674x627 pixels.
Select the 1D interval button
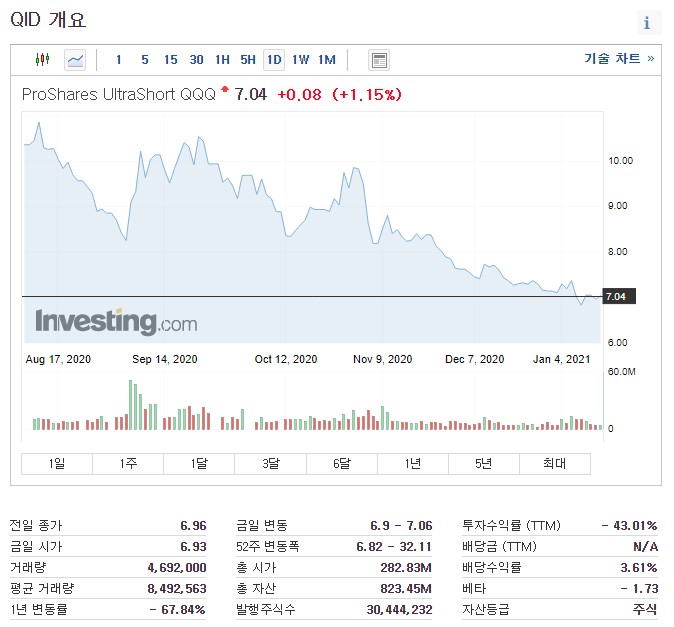[x=274, y=60]
